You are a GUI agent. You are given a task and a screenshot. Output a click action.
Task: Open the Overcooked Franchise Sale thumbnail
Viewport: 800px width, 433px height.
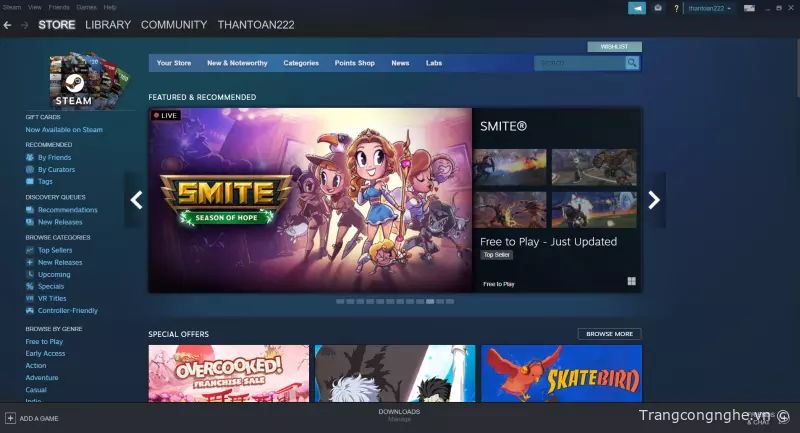pyautogui.click(x=228, y=374)
